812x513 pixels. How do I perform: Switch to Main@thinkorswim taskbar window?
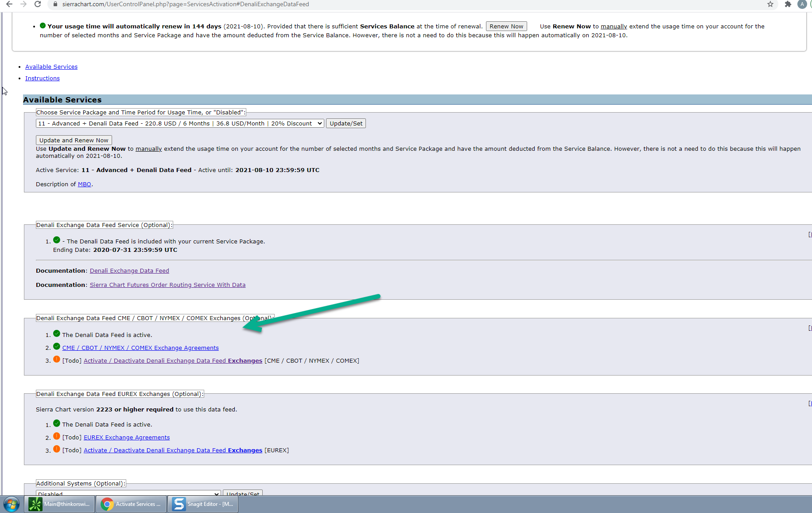point(60,504)
